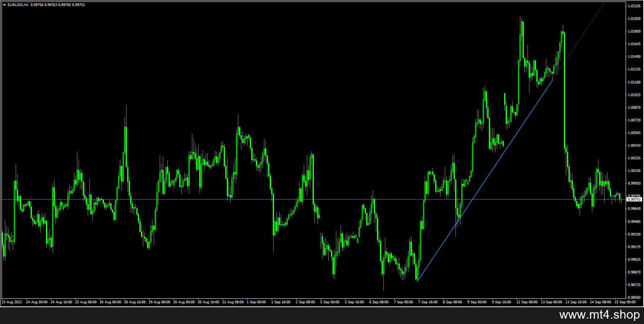
Task: Click the 0.99640 price scale label
Action: 634,209
